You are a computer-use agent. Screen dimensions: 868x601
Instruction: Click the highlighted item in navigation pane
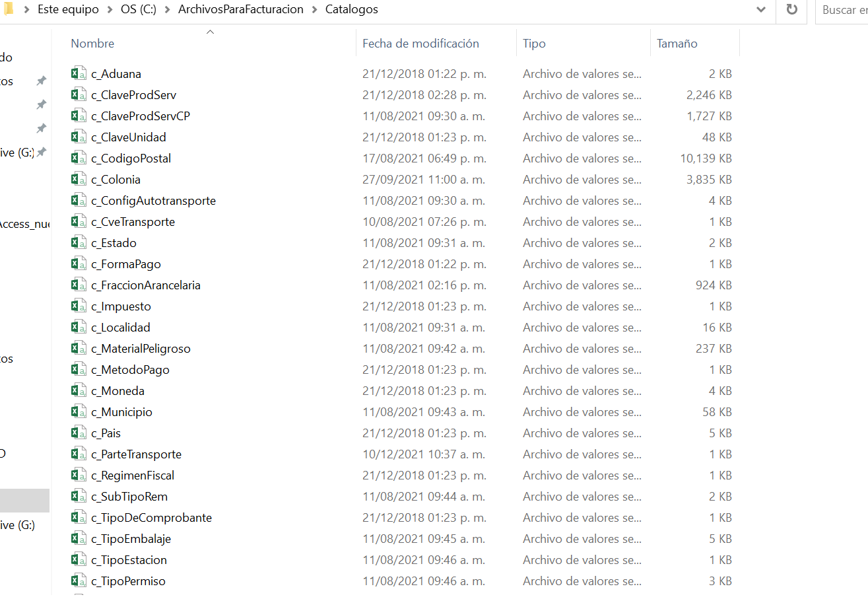[24, 501]
